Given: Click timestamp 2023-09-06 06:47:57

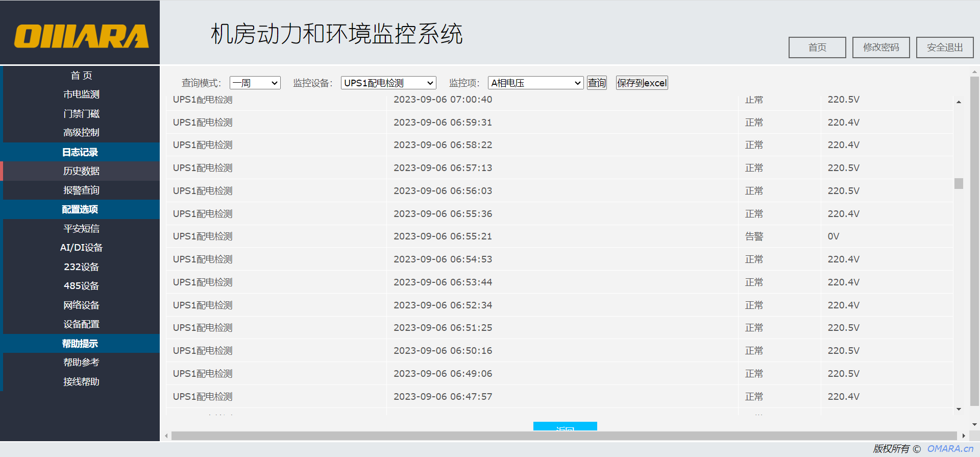Looking at the screenshot, I should coord(443,397).
